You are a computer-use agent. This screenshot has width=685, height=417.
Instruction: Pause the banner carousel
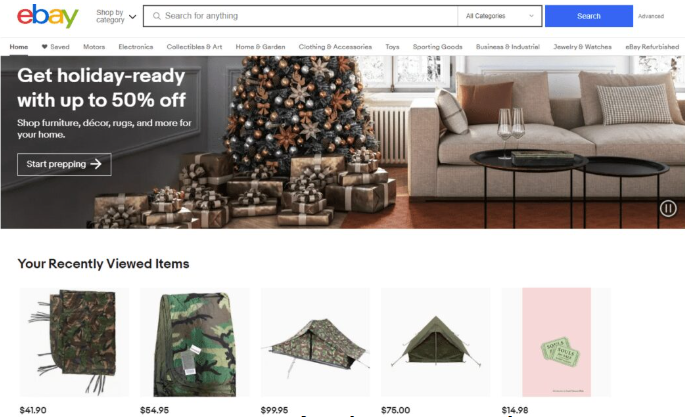(668, 208)
